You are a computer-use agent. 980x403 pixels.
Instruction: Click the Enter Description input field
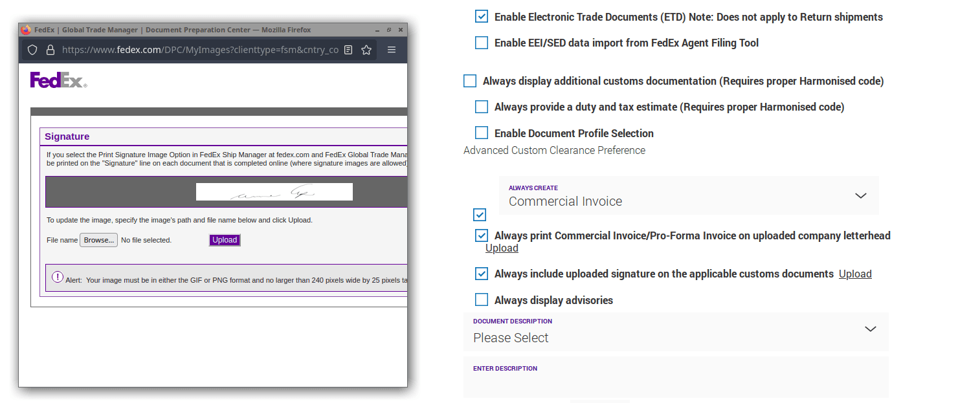click(676, 377)
